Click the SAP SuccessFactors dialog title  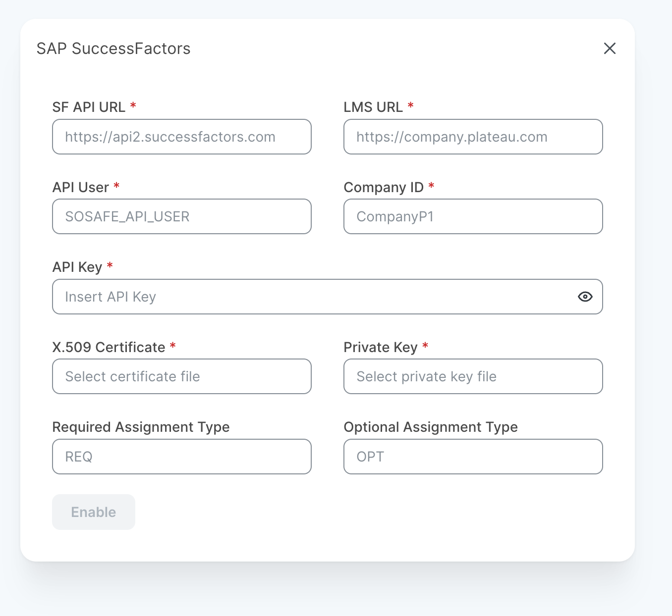tap(113, 49)
